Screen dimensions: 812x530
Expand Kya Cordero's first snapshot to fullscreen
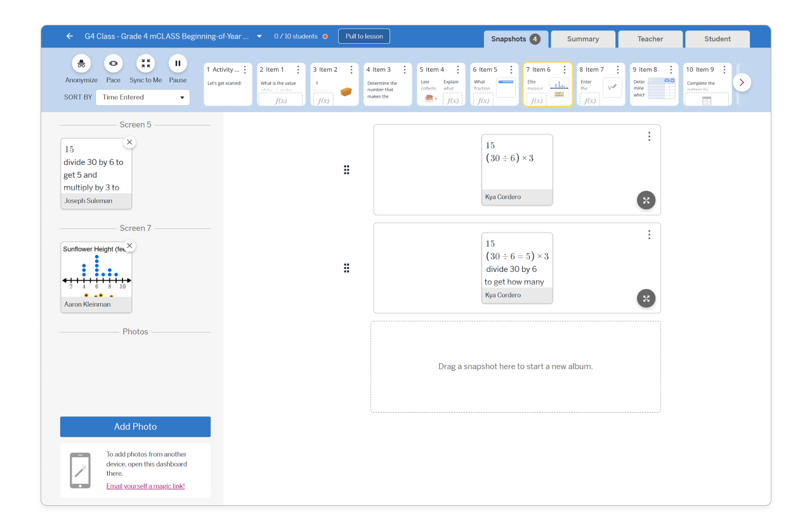[x=646, y=200]
